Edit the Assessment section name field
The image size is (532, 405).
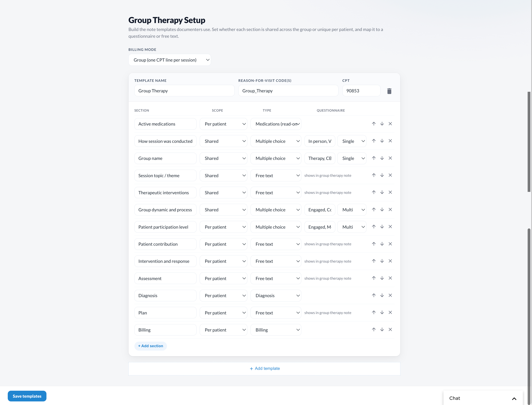165,278
